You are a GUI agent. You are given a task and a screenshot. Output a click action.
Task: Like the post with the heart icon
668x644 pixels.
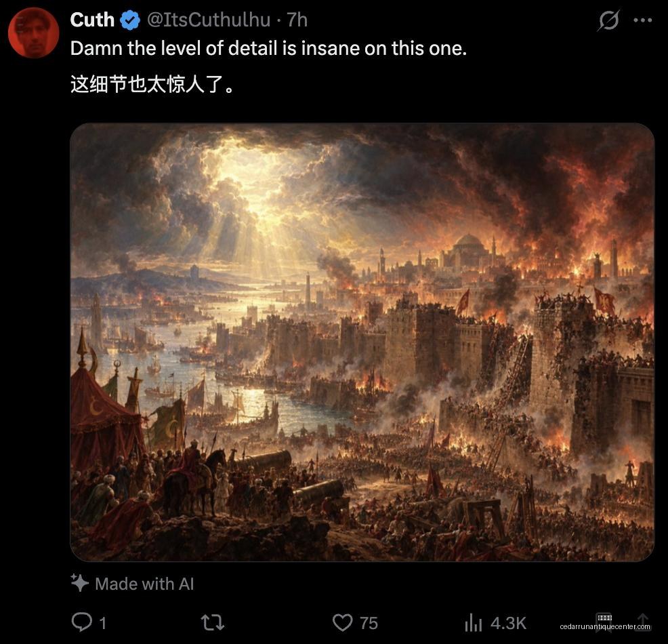coord(342,622)
